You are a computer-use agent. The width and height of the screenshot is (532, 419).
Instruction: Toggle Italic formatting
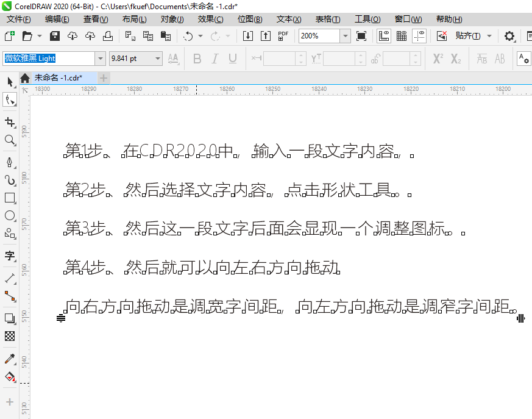point(215,59)
